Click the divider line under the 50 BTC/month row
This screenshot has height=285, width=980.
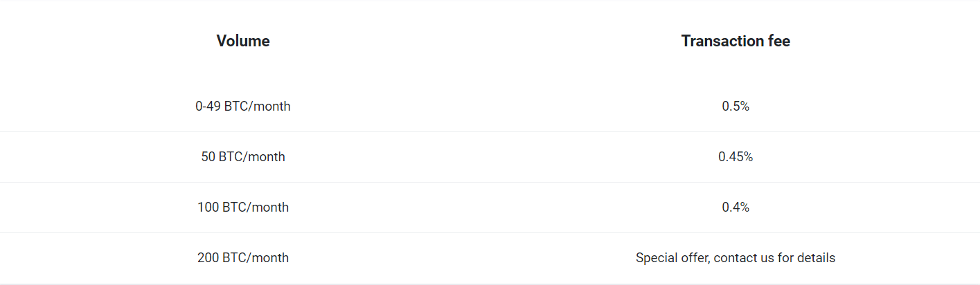tap(490, 182)
